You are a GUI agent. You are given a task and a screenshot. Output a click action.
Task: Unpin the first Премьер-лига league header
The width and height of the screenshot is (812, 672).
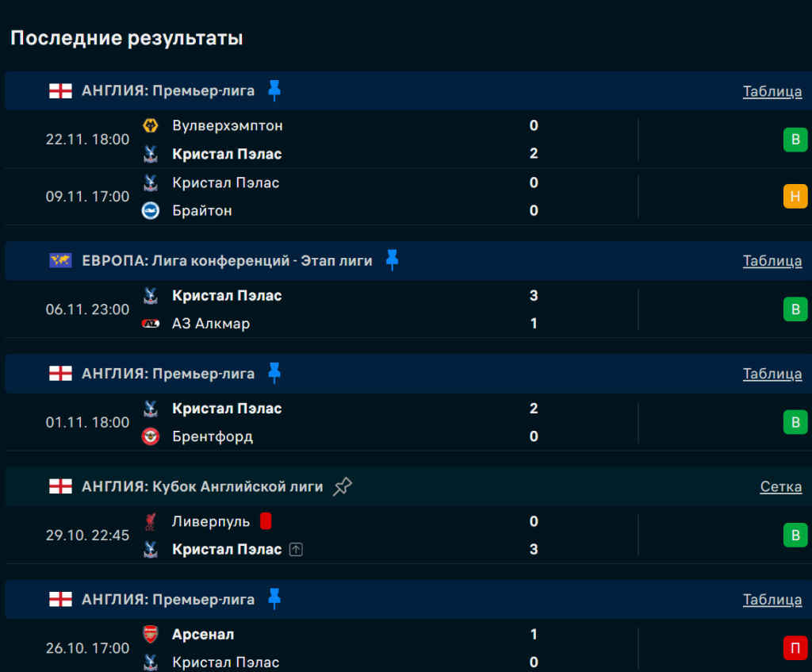274,90
